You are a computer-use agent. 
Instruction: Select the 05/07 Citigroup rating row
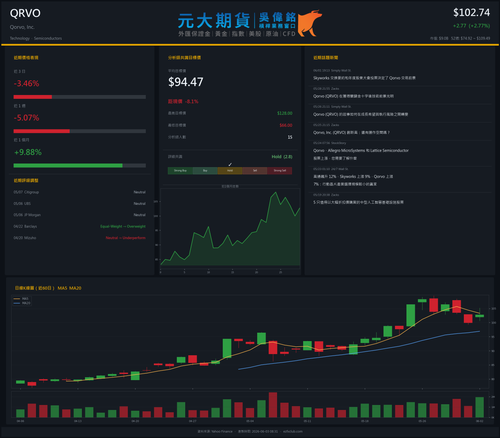(79, 192)
